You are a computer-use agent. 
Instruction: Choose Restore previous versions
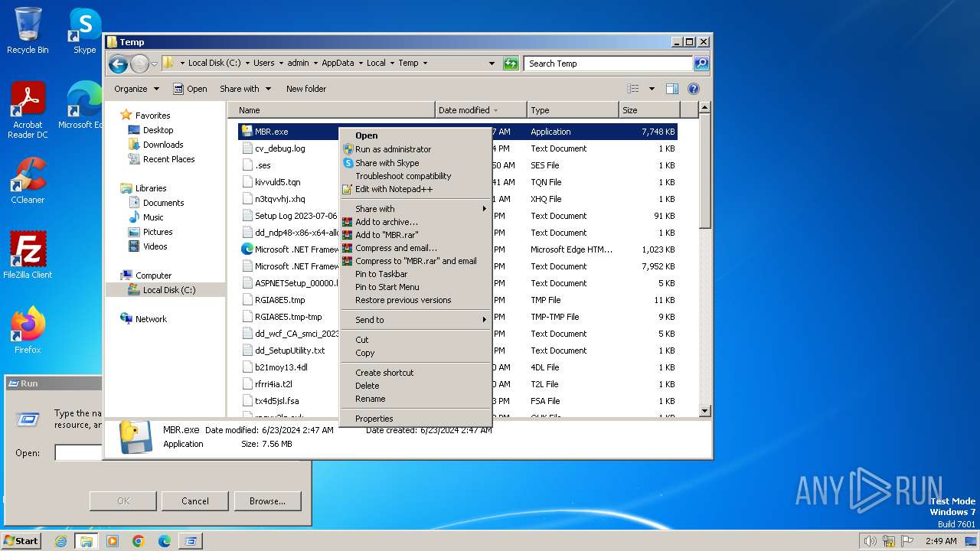click(415, 300)
